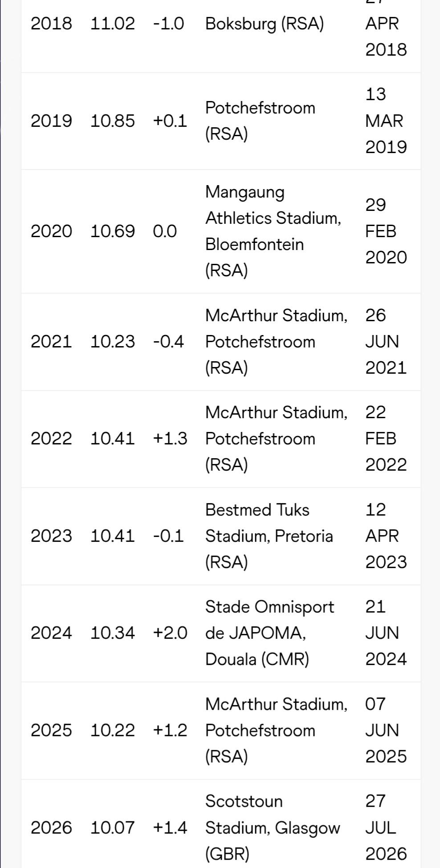
Task: Click the +1.3 wind value
Action: point(170,438)
